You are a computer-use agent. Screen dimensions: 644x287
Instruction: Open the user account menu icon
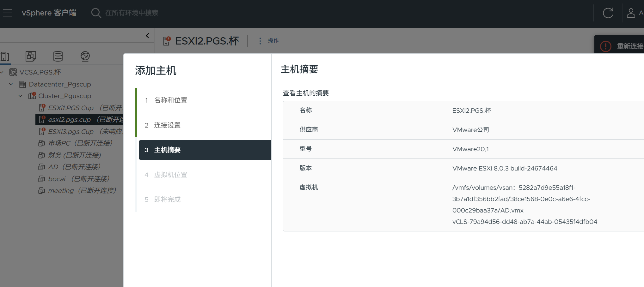[631, 13]
